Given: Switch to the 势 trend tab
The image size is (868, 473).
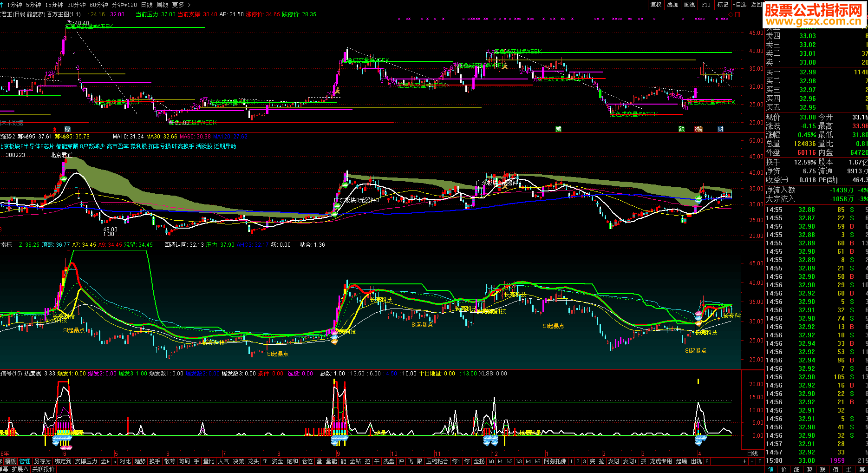Looking at the screenshot, I should pos(809,469).
